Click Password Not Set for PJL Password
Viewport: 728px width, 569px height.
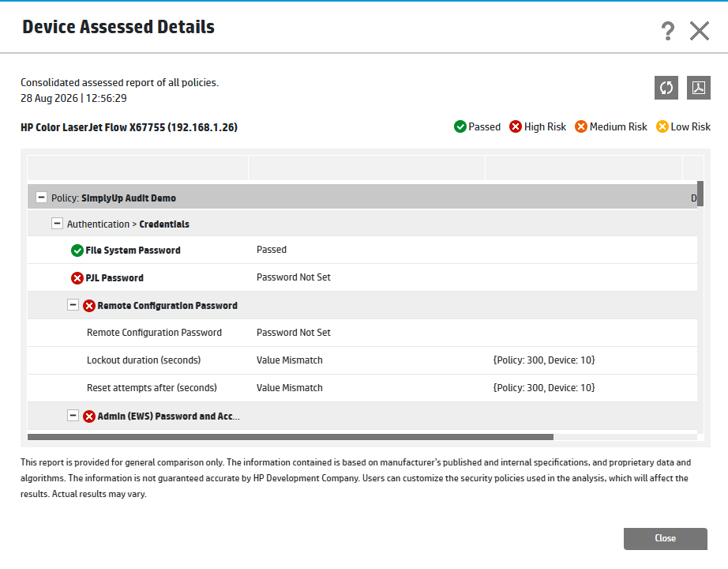pos(294,277)
